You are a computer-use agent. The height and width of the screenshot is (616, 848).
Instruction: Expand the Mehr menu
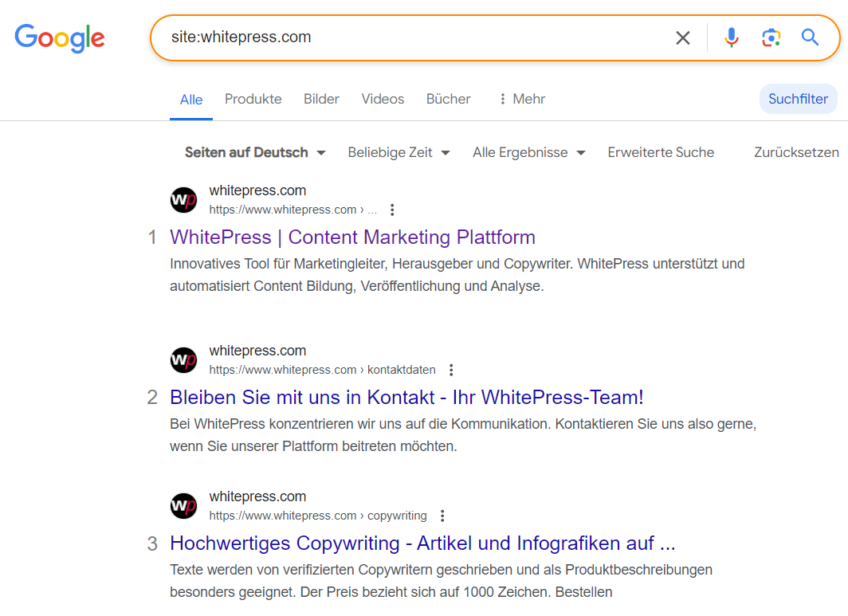pos(522,99)
